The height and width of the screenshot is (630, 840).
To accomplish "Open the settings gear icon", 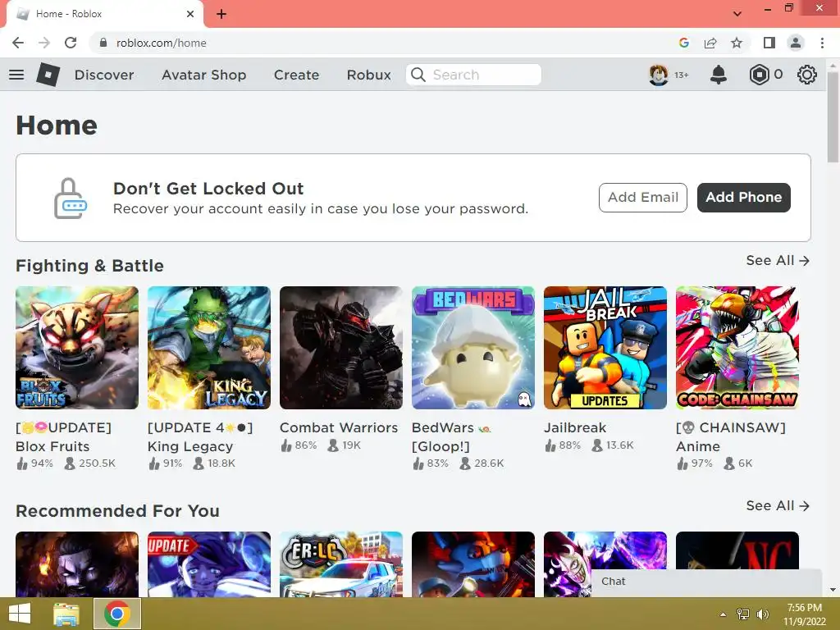I will [x=807, y=75].
